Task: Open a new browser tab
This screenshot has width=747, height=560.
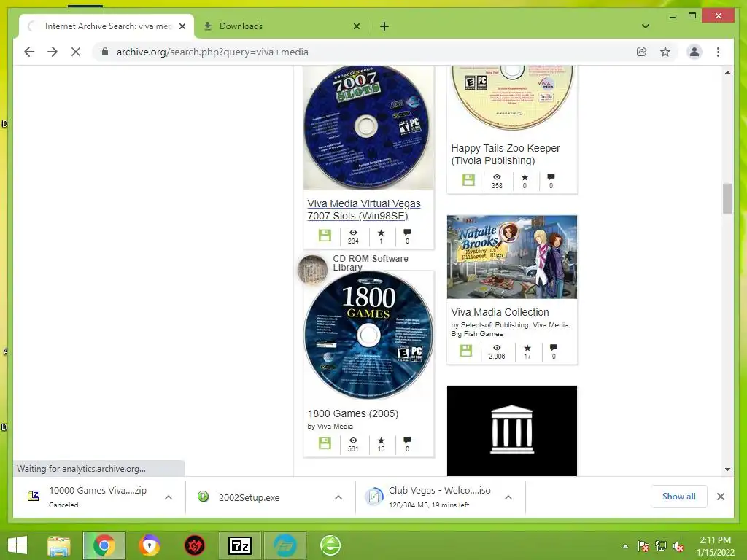Action: [x=384, y=26]
